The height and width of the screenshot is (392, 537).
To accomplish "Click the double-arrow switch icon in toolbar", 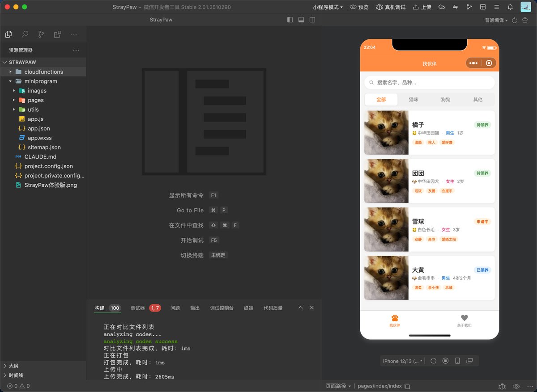I will 456,7.
